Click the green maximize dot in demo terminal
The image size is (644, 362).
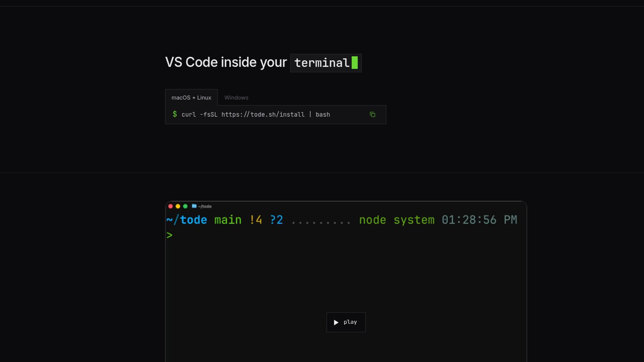pyautogui.click(x=185, y=206)
